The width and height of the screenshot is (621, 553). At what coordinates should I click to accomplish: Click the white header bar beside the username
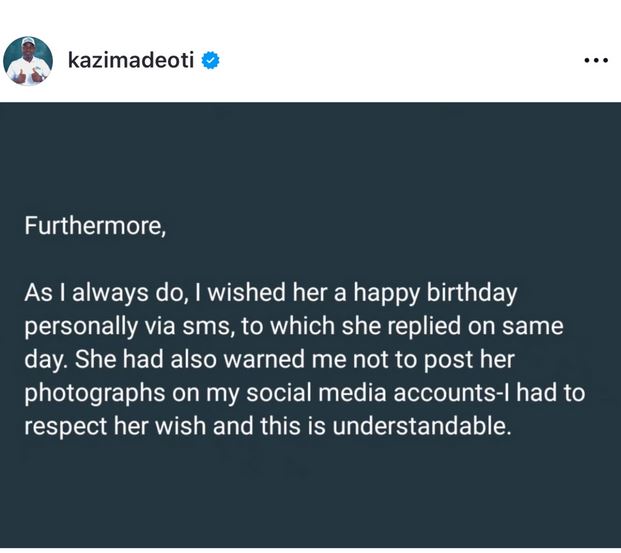(x=396, y=61)
